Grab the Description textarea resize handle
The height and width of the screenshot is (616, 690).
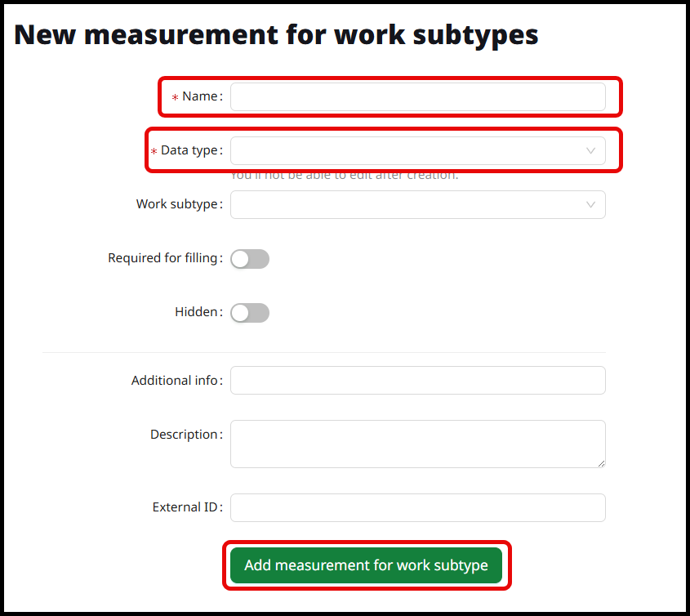click(601, 463)
